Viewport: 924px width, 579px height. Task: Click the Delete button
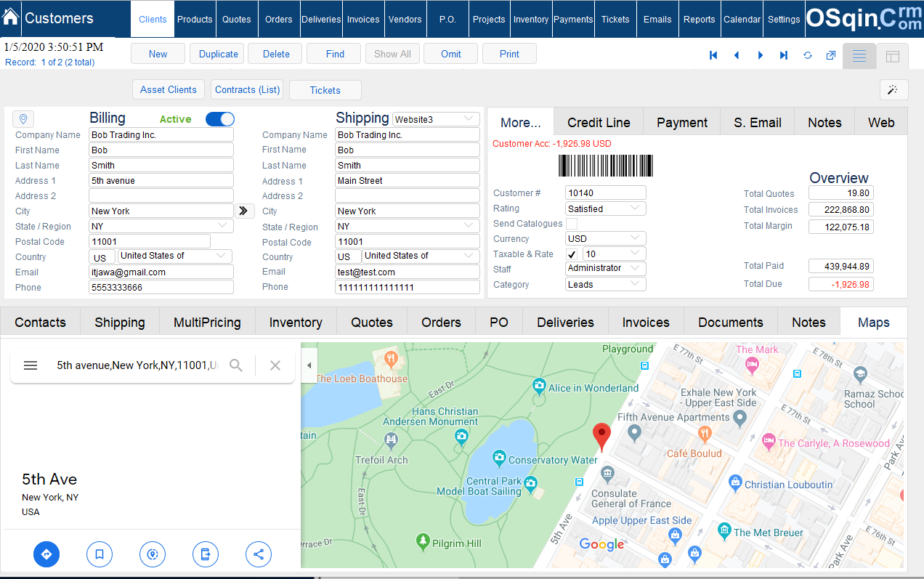(x=276, y=54)
